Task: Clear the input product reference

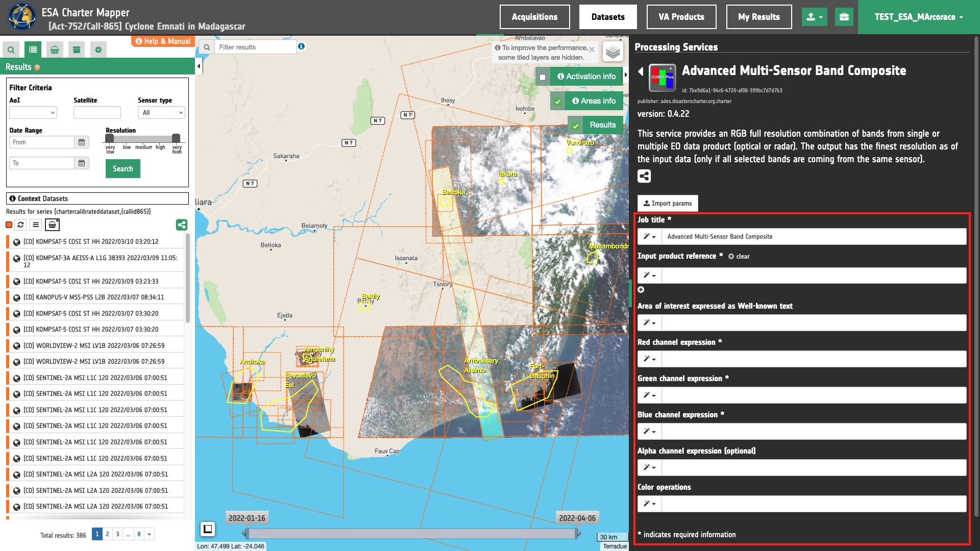Action: click(739, 257)
